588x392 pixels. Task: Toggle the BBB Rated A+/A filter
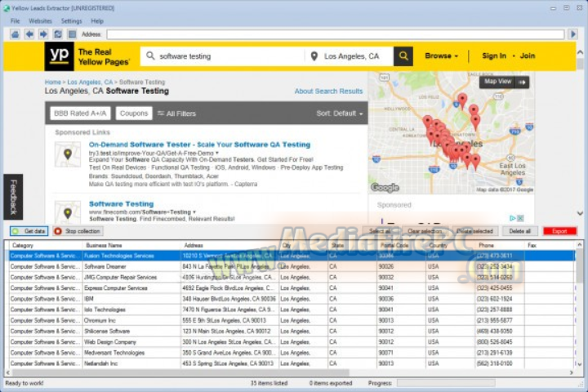[80, 114]
